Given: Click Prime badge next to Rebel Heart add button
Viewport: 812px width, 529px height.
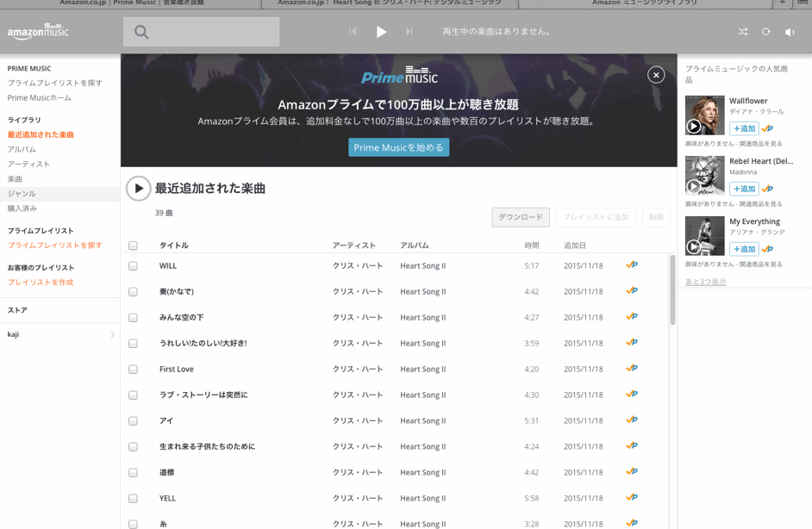Looking at the screenshot, I should pyautogui.click(x=767, y=189).
